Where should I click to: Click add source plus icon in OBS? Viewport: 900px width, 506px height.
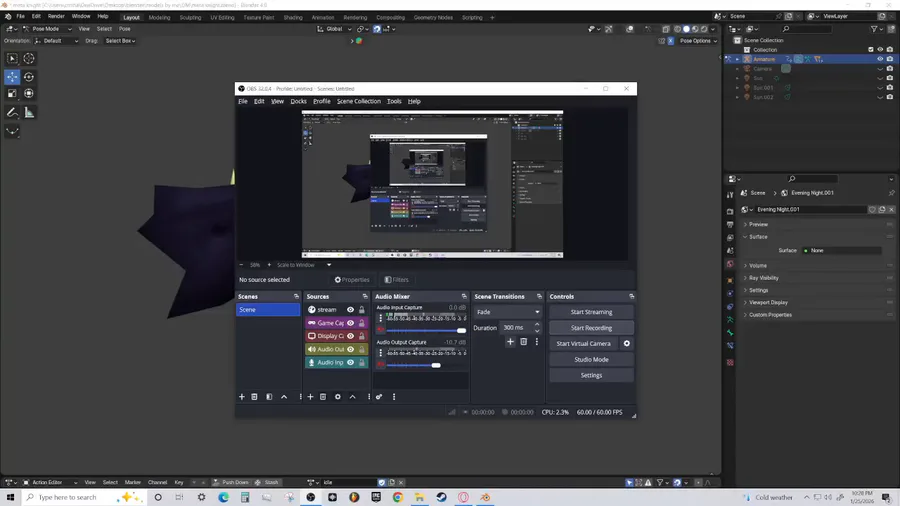tap(311, 397)
